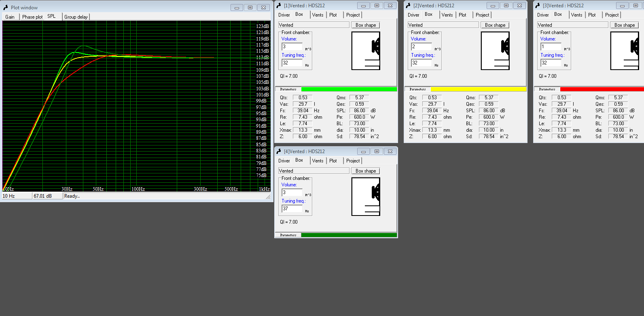Screen dimensions: 644x316
Task: Open the Vented box type dropdown in project [2]
Action: [443, 25]
